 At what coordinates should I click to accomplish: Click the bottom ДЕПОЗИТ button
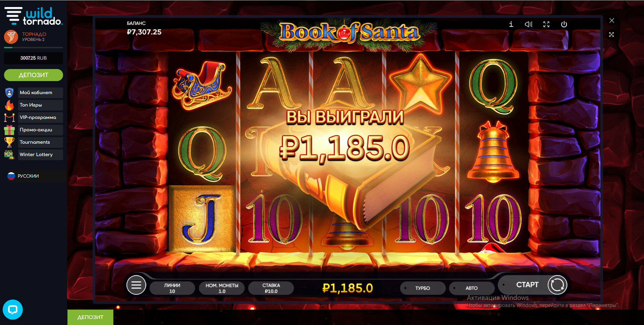(90, 317)
